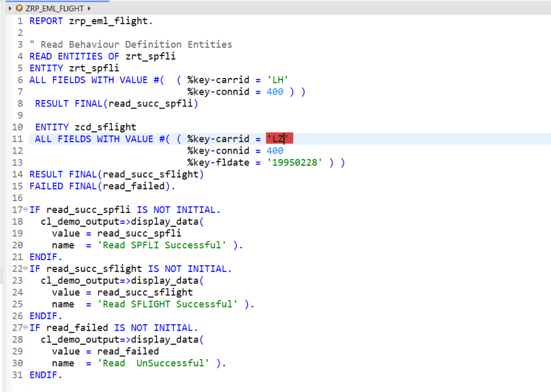Click line number 16 in the gutter
551x392 pixels.
tap(17, 198)
